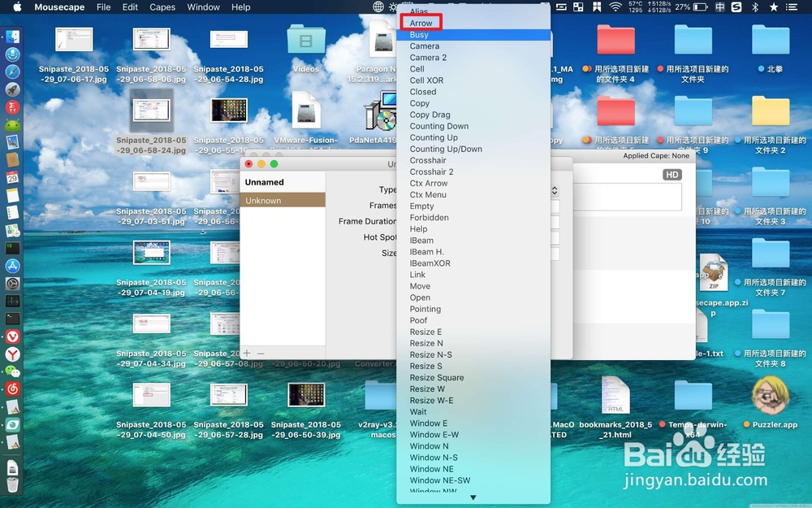Viewport: 812px width, 508px height.
Task: Choose Pointing cursor type
Action: click(x=473, y=308)
